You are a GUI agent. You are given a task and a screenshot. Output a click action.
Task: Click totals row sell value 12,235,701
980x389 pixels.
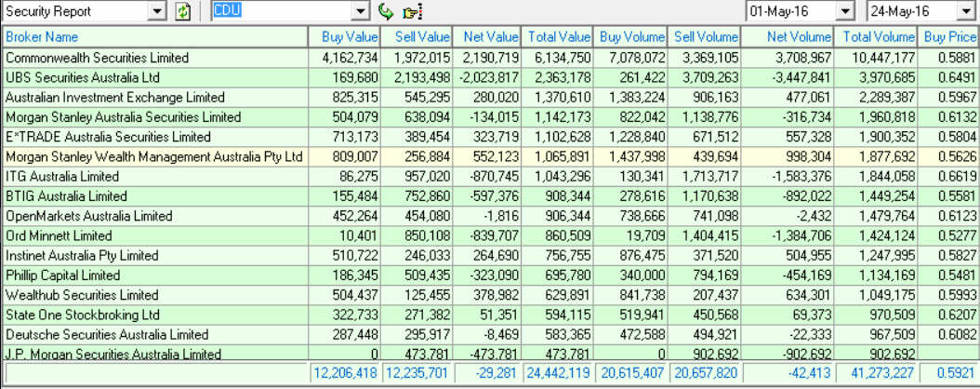click(418, 373)
